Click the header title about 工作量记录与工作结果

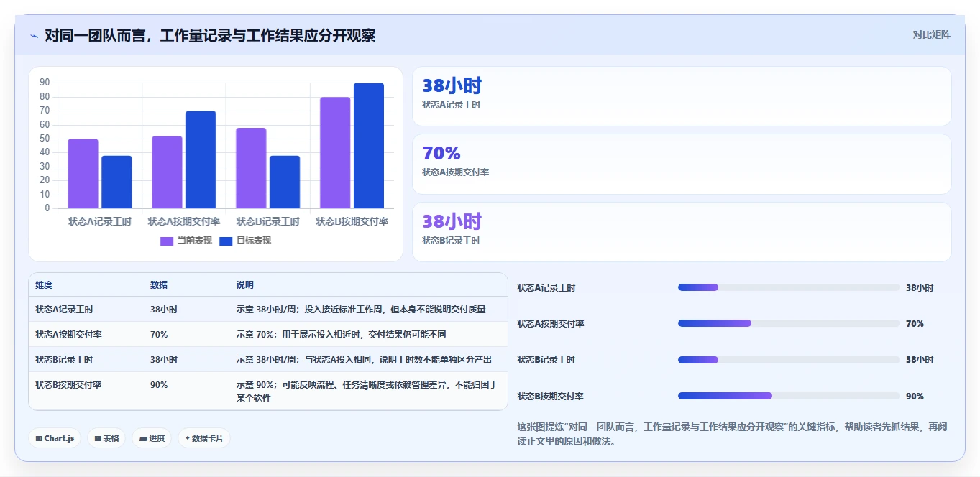(x=210, y=35)
